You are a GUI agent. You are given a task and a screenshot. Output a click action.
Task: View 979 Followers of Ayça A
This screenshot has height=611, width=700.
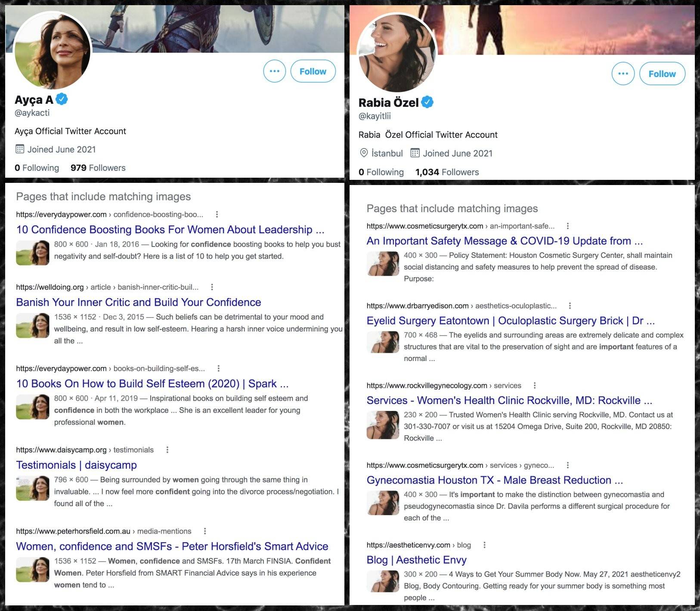tap(98, 168)
